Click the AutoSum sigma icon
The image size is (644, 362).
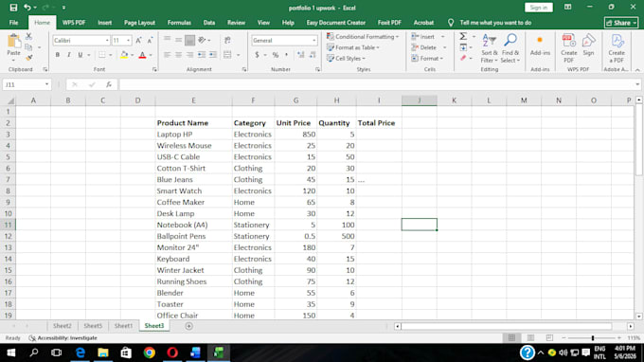coord(463,37)
